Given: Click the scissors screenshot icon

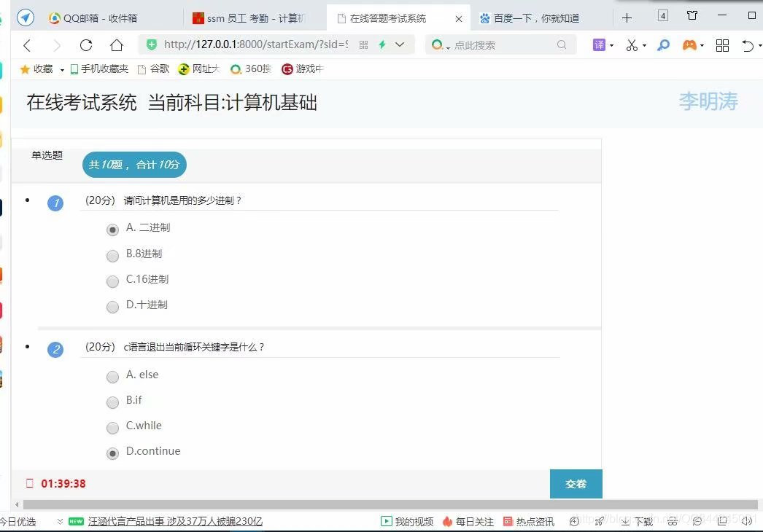Looking at the screenshot, I should tap(632, 45).
